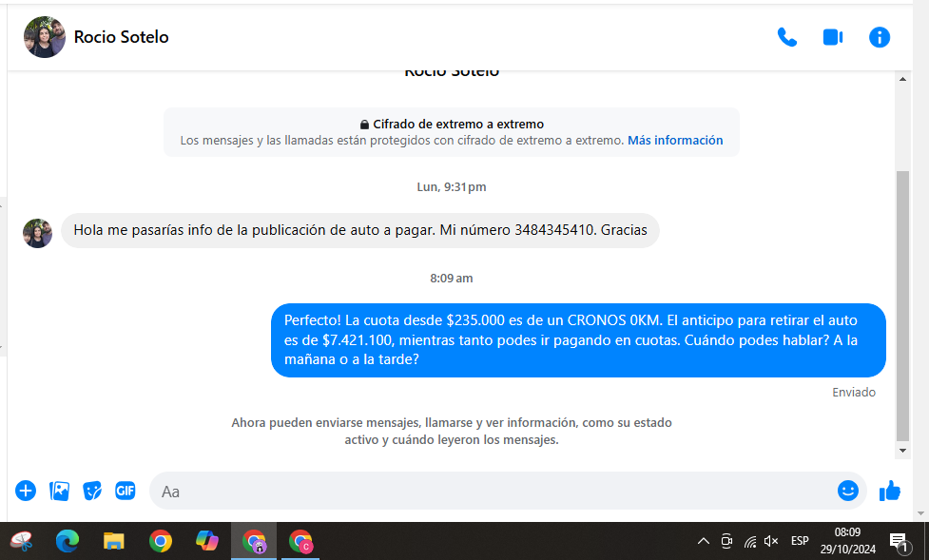Open the emoji picker in message box
Image resolution: width=929 pixels, height=560 pixels.
point(847,491)
